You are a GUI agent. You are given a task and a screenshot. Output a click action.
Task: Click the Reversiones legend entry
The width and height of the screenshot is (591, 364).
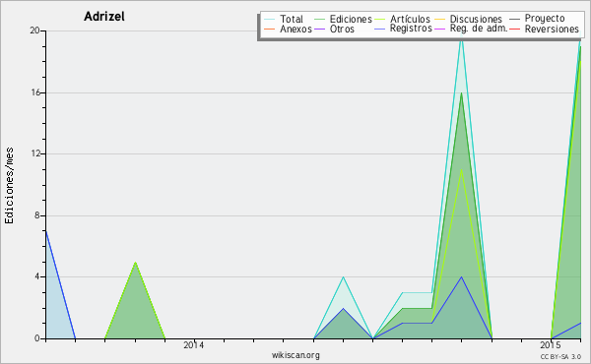pos(544,29)
